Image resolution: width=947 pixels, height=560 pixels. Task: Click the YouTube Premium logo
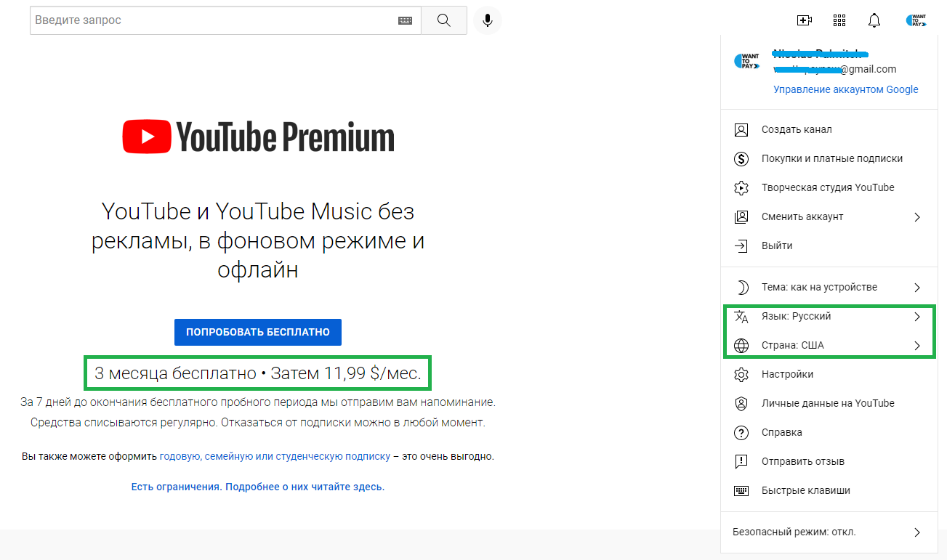tap(258, 137)
